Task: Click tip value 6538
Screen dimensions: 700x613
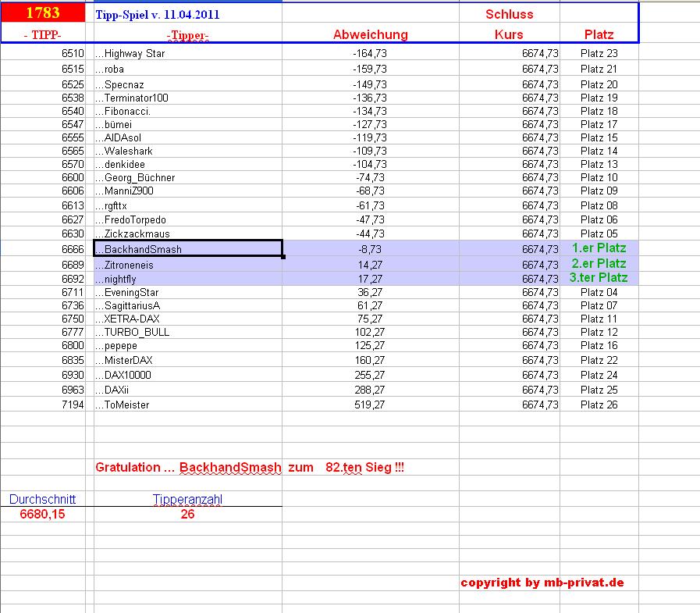Action: point(73,98)
